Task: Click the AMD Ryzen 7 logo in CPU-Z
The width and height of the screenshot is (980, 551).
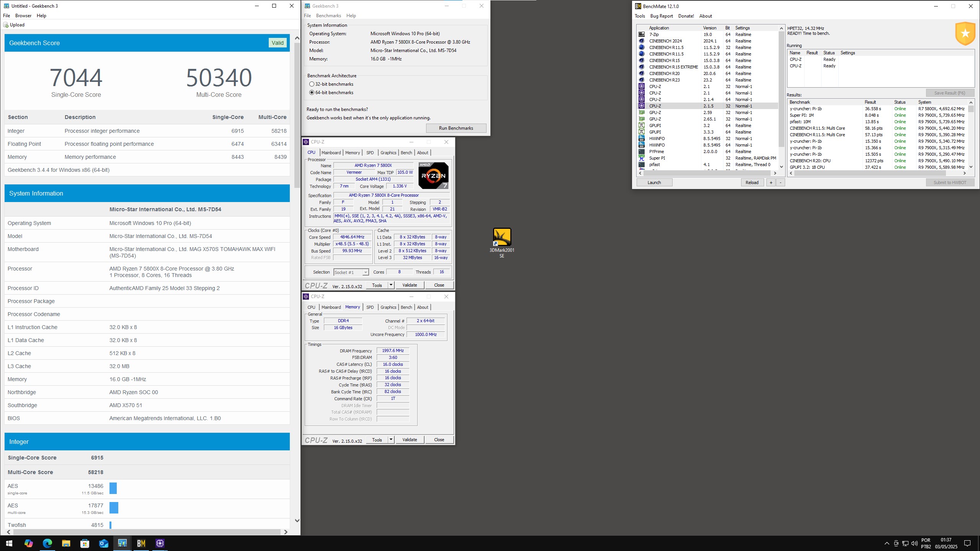Action: 433,176
